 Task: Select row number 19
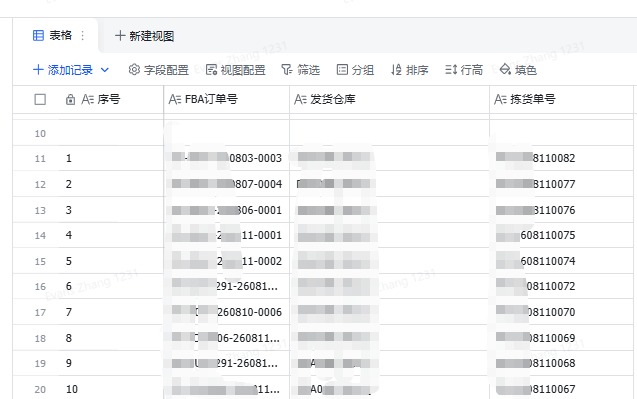[x=40, y=364]
